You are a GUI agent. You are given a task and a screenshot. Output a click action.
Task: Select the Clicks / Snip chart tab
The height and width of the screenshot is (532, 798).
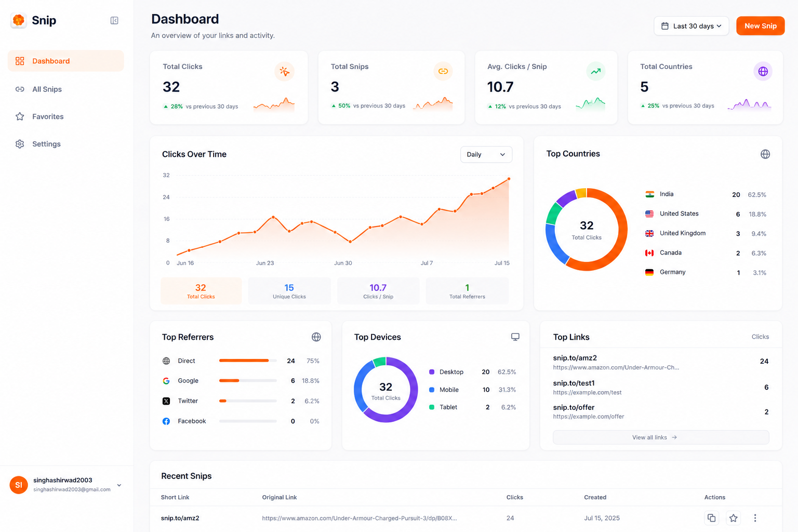click(x=378, y=291)
